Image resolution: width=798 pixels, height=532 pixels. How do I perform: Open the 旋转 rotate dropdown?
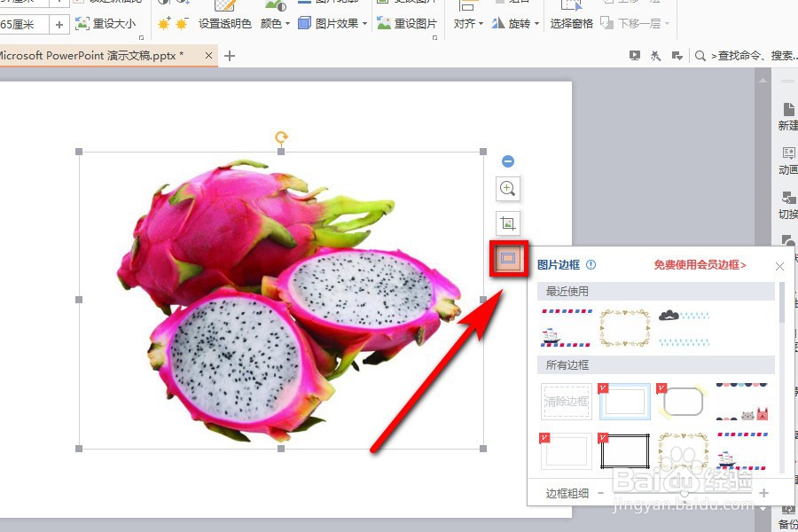pos(515,23)
